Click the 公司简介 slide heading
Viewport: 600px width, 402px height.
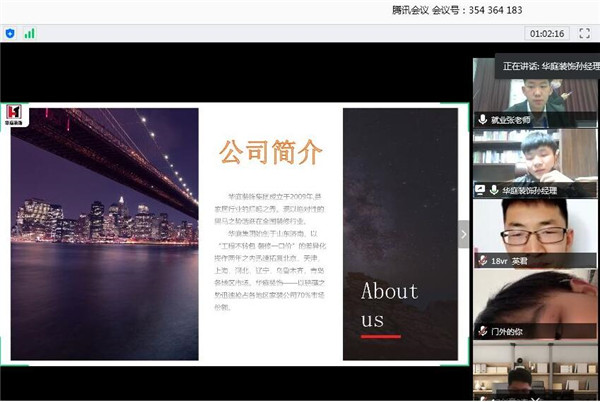[x=271, y=152]
